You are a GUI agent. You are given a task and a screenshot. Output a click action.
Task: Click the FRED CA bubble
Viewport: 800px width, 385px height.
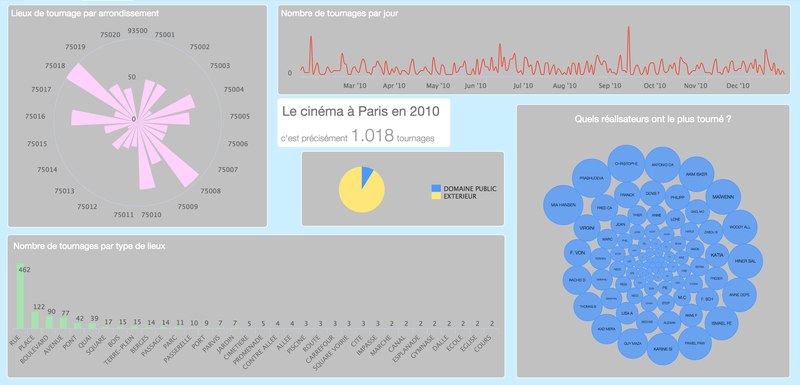(x=605, y=208)
